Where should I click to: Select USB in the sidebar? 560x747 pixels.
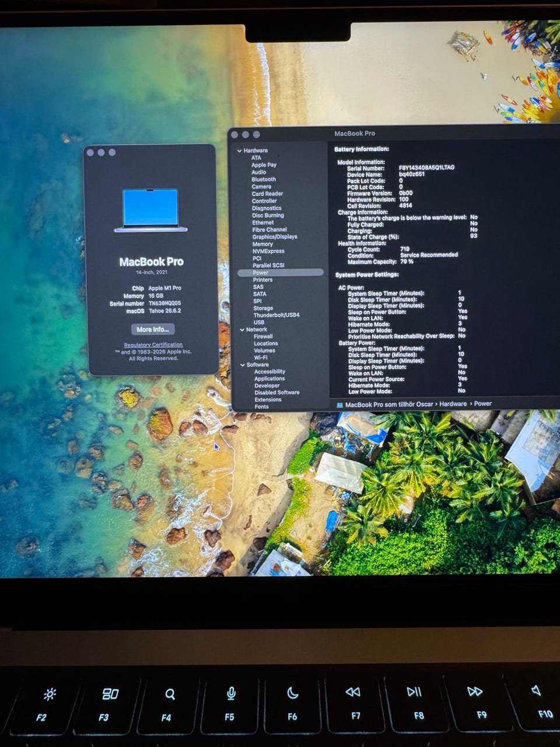tap(259, 322)
